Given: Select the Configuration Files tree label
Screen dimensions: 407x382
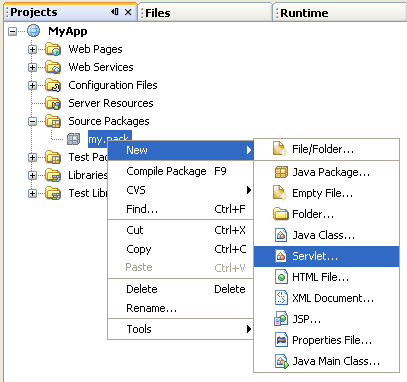Looking at the screenshot, I should [113, 85].
